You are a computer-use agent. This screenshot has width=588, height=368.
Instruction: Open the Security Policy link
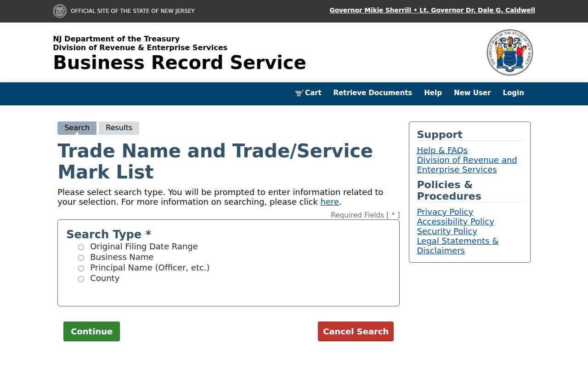447,231
